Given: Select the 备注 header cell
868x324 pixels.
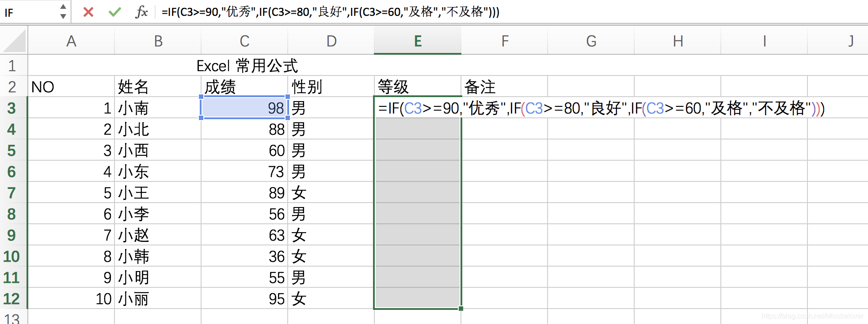Looking at the screenshot, I should [504, 87].
